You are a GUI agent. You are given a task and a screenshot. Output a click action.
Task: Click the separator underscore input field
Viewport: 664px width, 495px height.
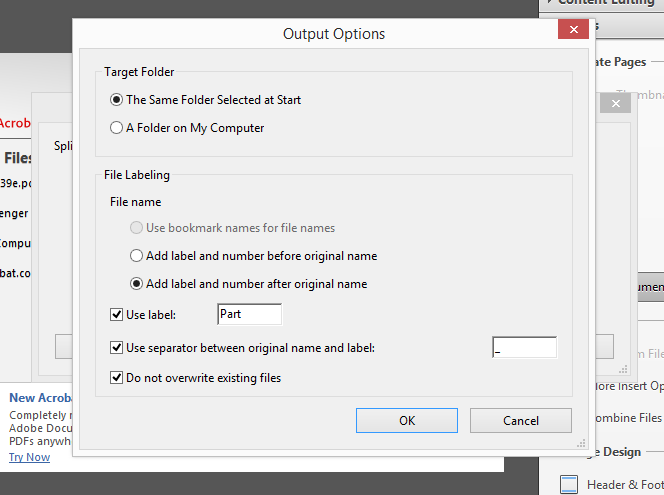(524, 347)
